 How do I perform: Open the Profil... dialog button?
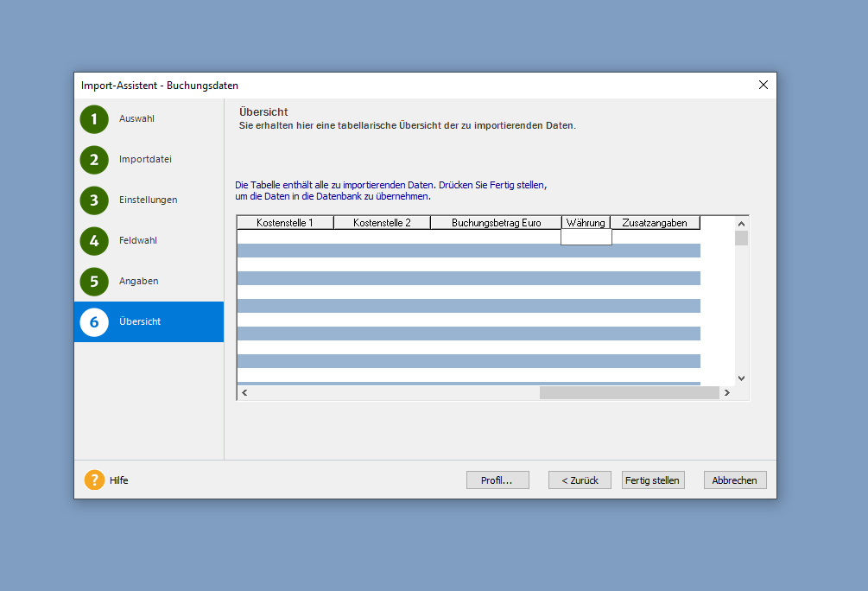[497, 480]
